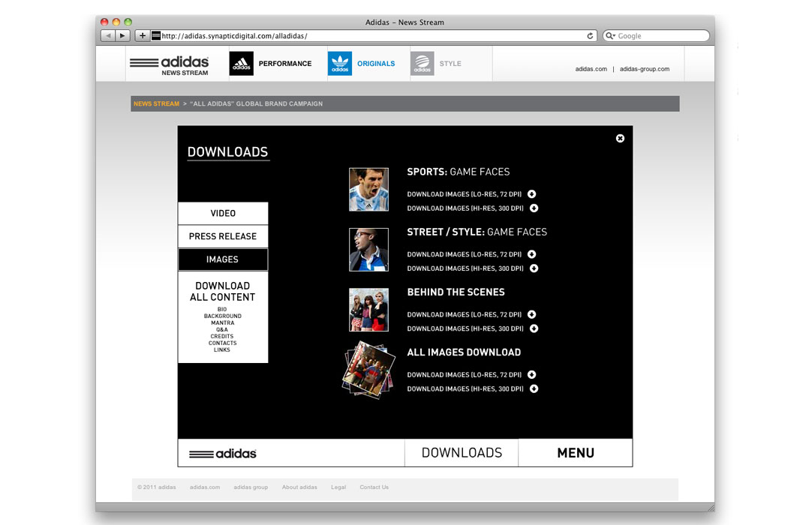Open footer About adidas link
The image size is (812, 525).
[299, 487]
